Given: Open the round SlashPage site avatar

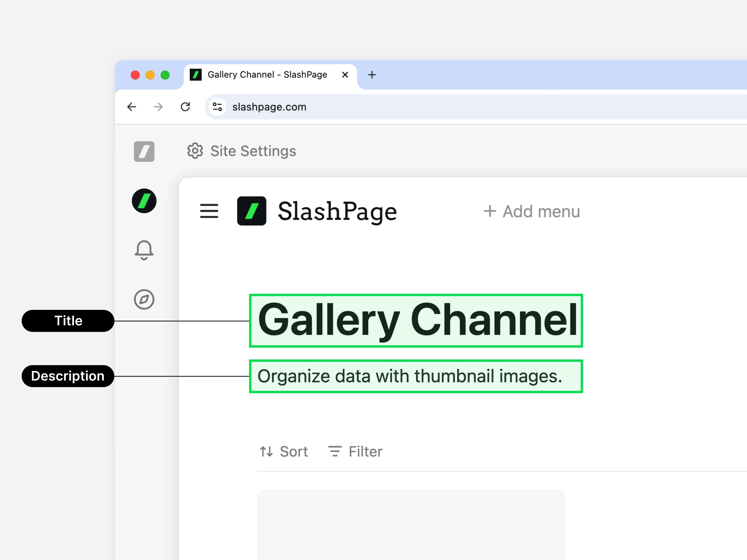Looking at the screenshot, I should pos(144,201).
